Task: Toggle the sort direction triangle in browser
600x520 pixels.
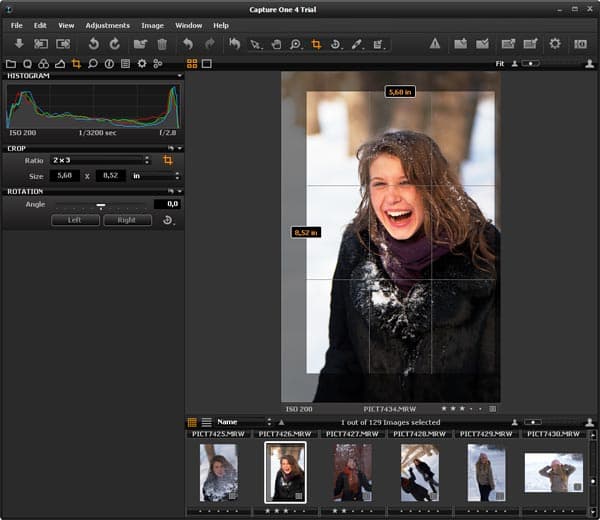Action: pos(281,422)
